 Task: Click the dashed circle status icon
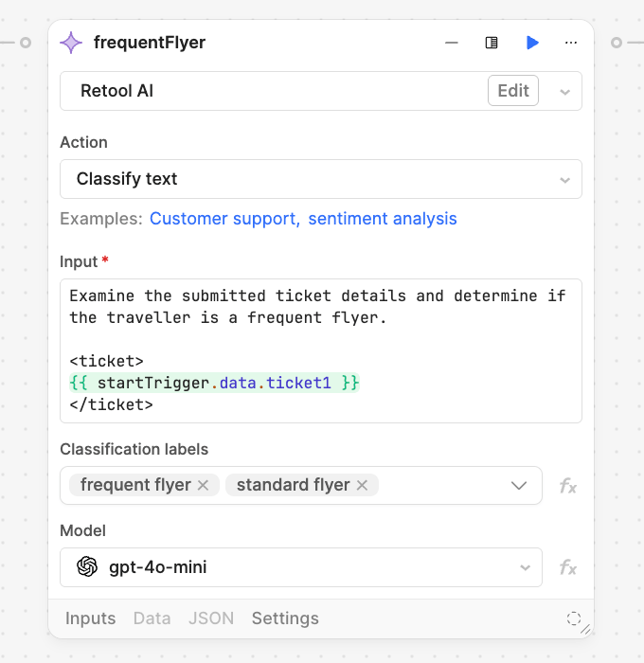pyautogui.click(x=574, y=618)
